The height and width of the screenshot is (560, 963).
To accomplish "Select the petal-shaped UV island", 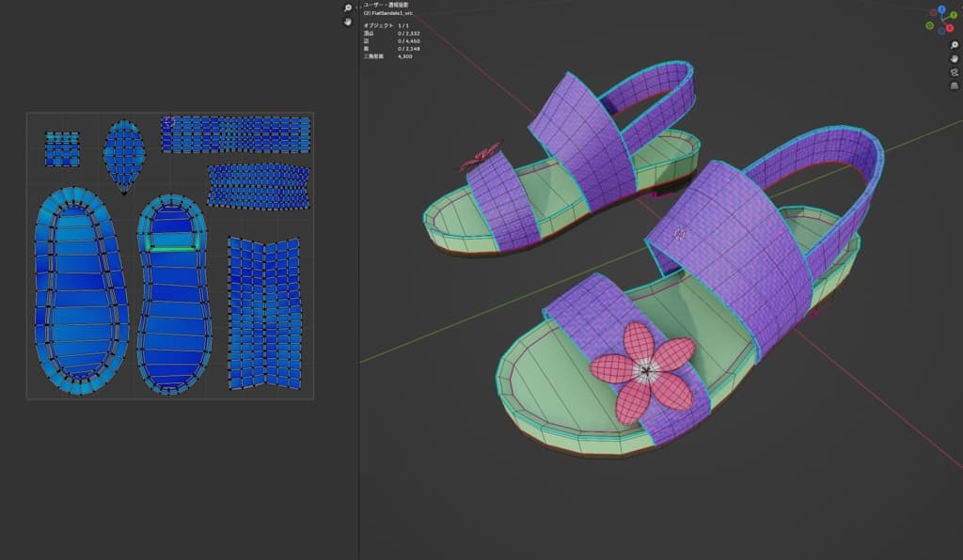I will coord(123,153).
